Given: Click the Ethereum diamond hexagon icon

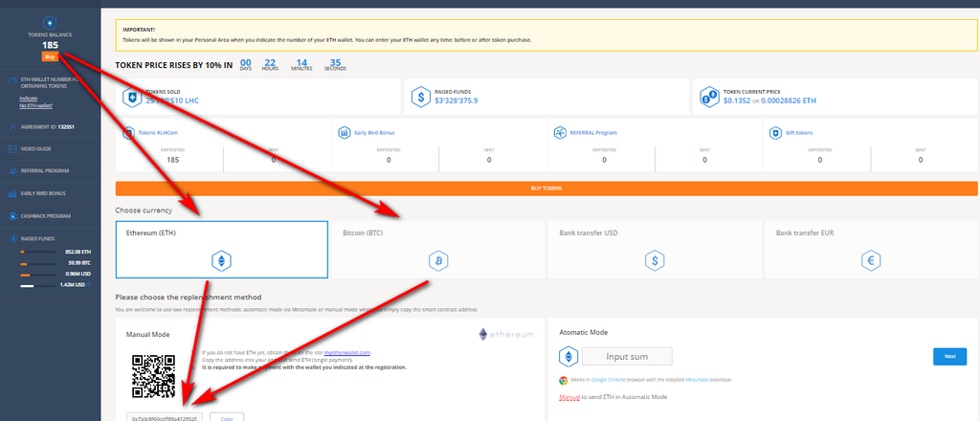Looking at the screenshot, I should pos(221,260).
